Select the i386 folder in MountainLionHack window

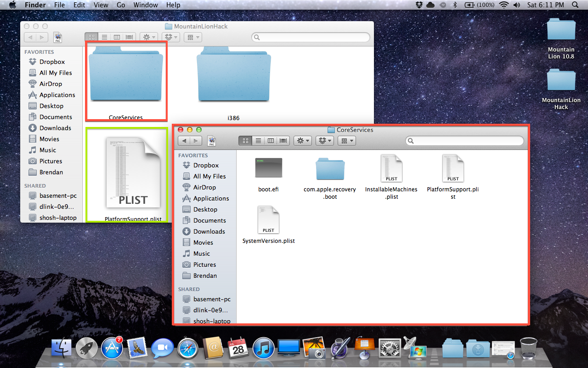click(x=233, y=75)
